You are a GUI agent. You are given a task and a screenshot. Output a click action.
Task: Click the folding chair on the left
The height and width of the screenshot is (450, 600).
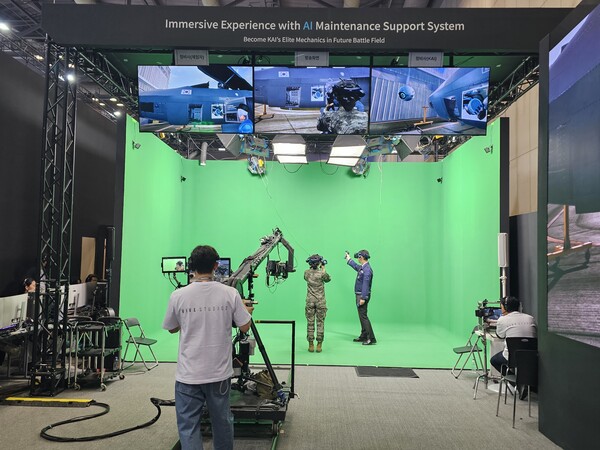(x=138, y=343)
